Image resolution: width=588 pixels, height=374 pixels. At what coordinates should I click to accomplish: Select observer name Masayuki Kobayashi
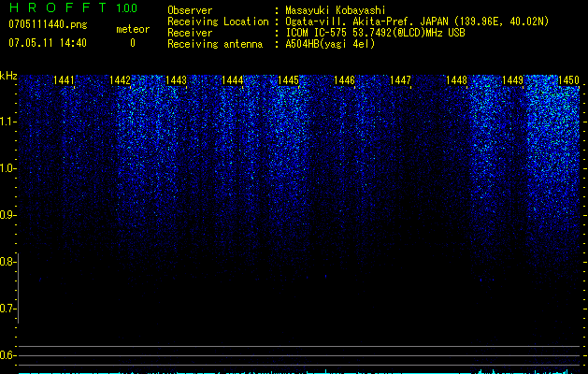point(336,10)
